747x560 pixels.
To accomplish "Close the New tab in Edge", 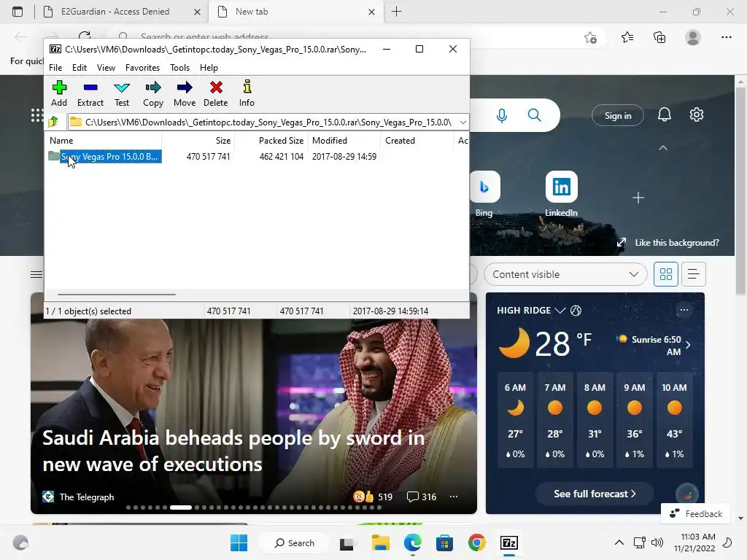I will pos(371,12).
